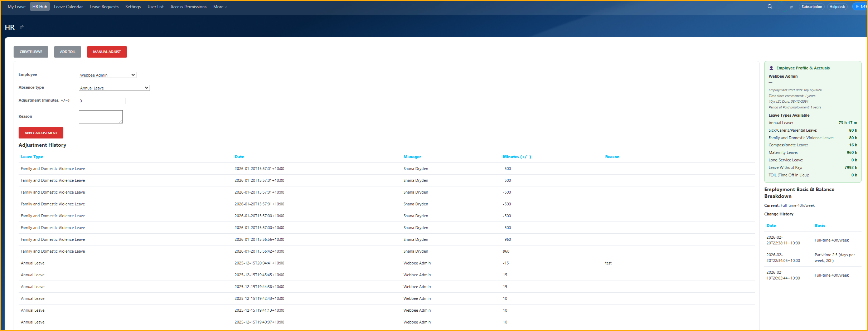Click the Adjustment minutes input field
The width and height of the screenshot is (868, 331).
(x=102, y=101)
